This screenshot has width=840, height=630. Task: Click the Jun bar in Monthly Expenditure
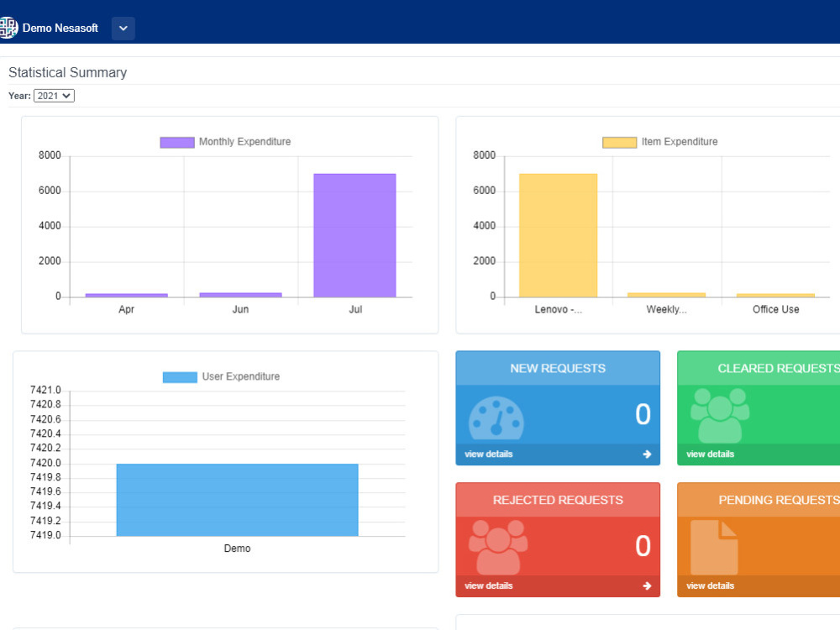tap(240, 295)
